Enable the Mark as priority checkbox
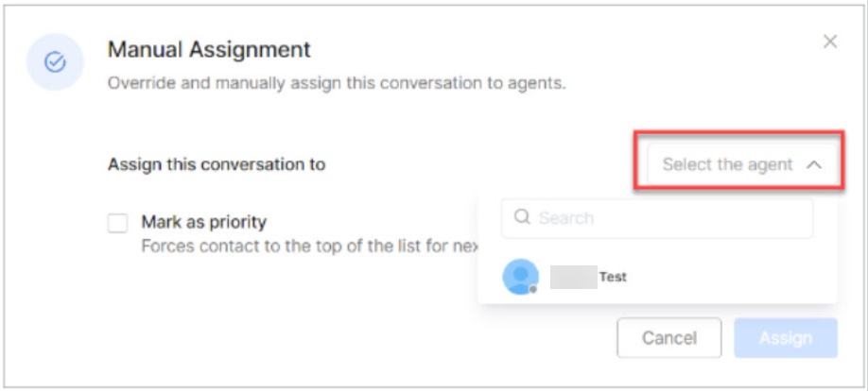Screen dimensions: 868x391 pos(117,223)
